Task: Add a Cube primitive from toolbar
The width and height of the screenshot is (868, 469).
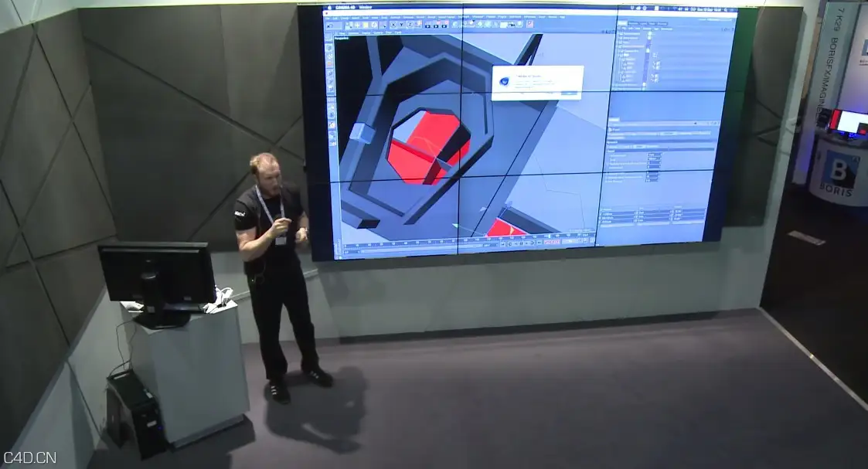Action: click(455, 24)
